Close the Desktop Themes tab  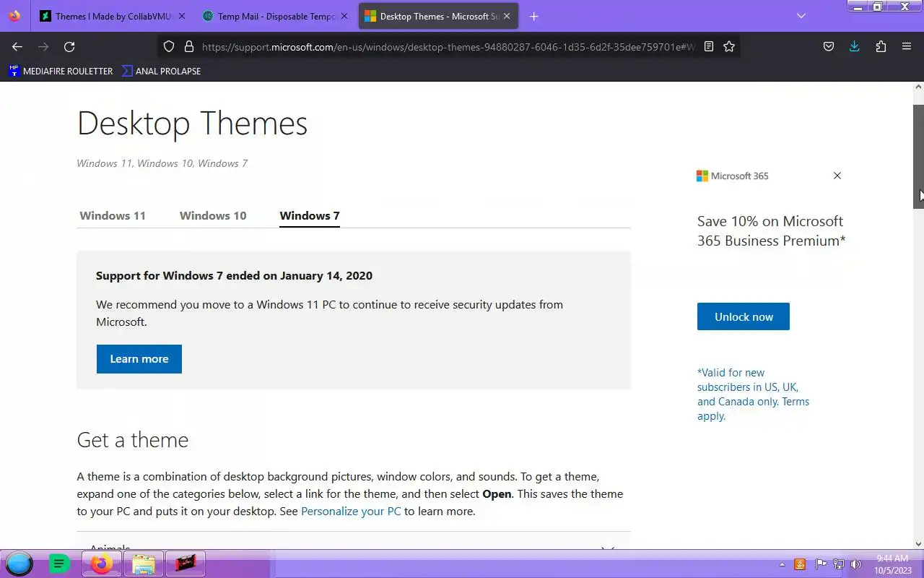(x=507, y=16)
